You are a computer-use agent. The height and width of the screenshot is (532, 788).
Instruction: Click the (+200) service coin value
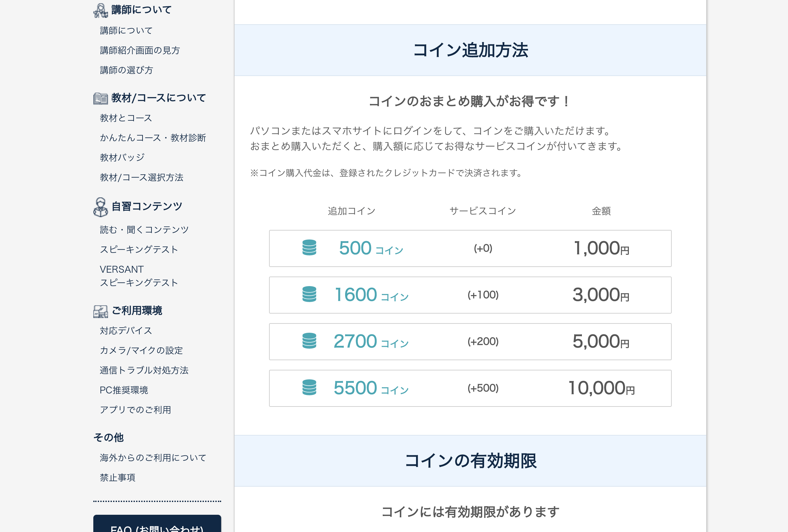tap(483, 341)
